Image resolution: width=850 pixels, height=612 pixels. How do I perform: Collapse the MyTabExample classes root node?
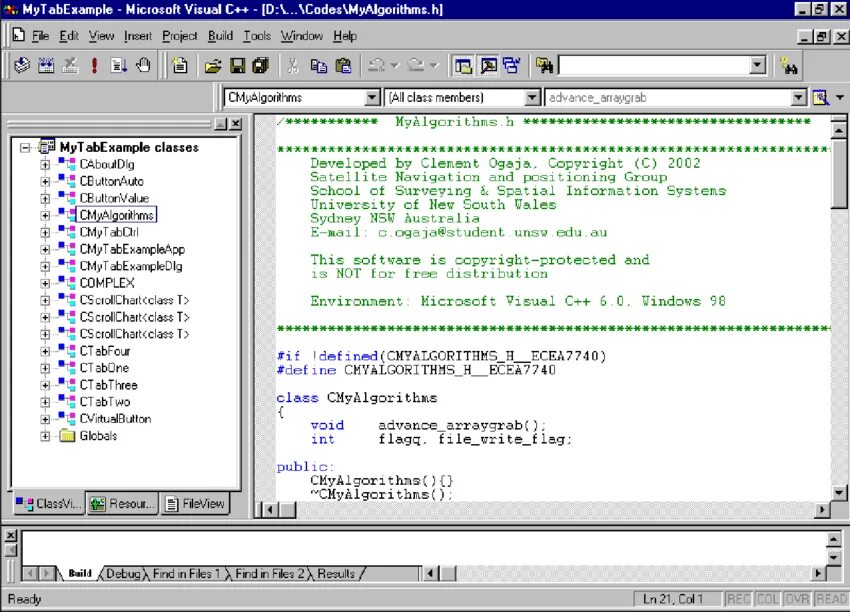point(25,147)
